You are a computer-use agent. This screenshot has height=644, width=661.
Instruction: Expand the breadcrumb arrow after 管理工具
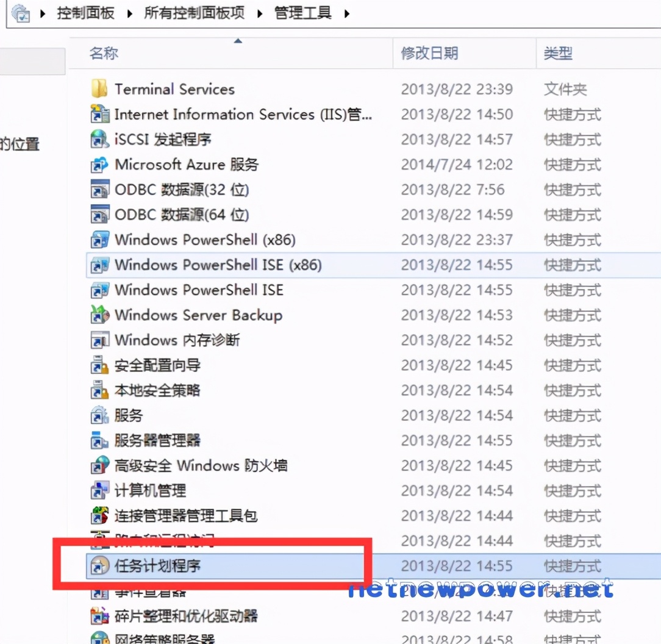[x=346, y=13]
